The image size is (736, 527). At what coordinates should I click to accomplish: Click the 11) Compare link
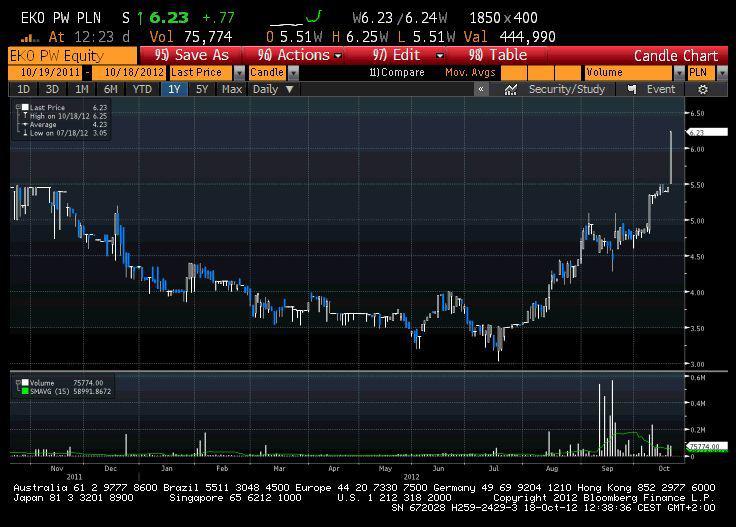(397, 73)
